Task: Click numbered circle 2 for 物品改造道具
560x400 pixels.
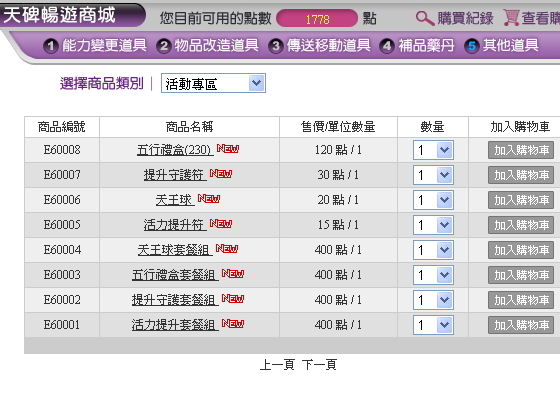Action: coord(164,46)
